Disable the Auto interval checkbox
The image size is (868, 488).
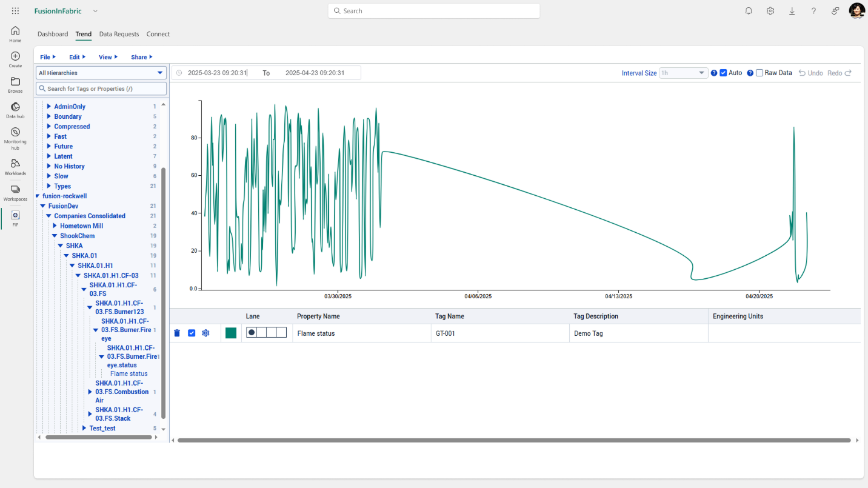[x=723, y=73]
